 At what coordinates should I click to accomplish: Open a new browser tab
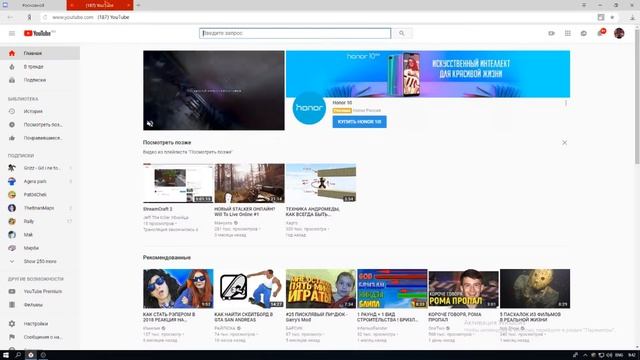point(138,5)
